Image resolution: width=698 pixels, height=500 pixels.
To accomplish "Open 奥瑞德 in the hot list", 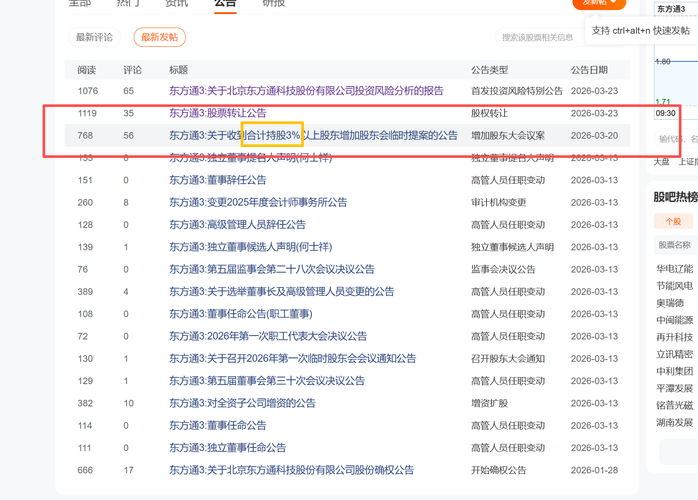I will click(670, 303).
